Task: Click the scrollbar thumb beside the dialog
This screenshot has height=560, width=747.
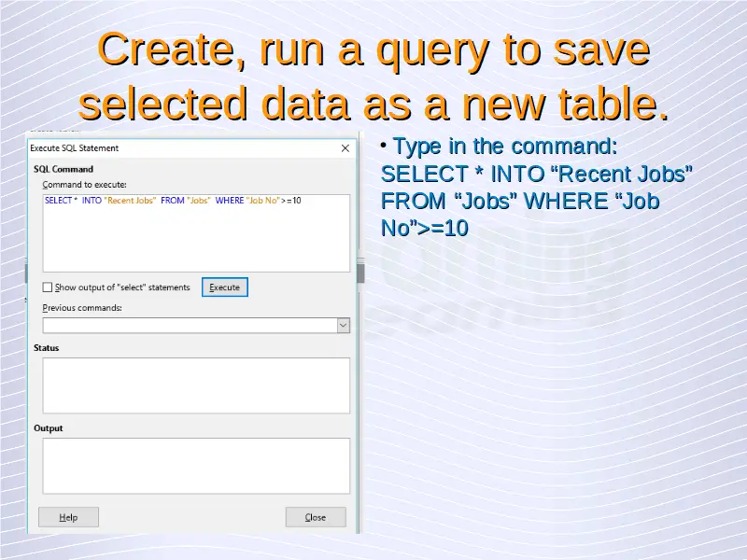Action: click(x=361, y=273)
